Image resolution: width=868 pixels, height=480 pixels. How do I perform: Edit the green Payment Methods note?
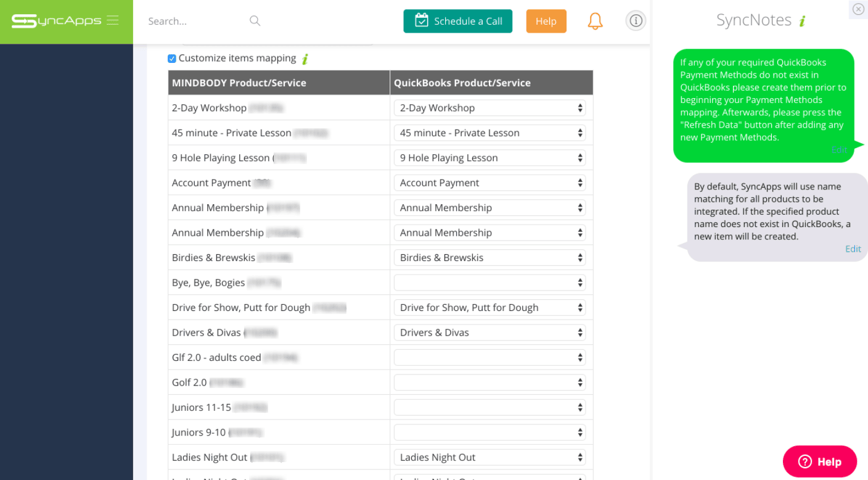[838, 149]
